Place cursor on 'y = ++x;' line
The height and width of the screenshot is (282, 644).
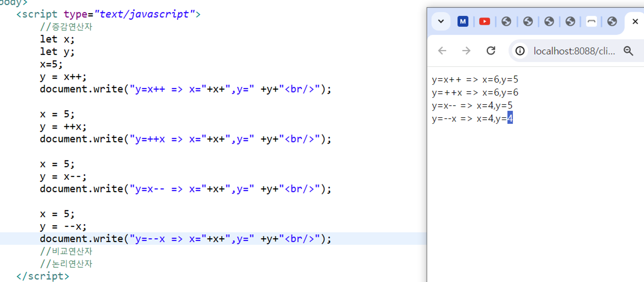point(63,127)
